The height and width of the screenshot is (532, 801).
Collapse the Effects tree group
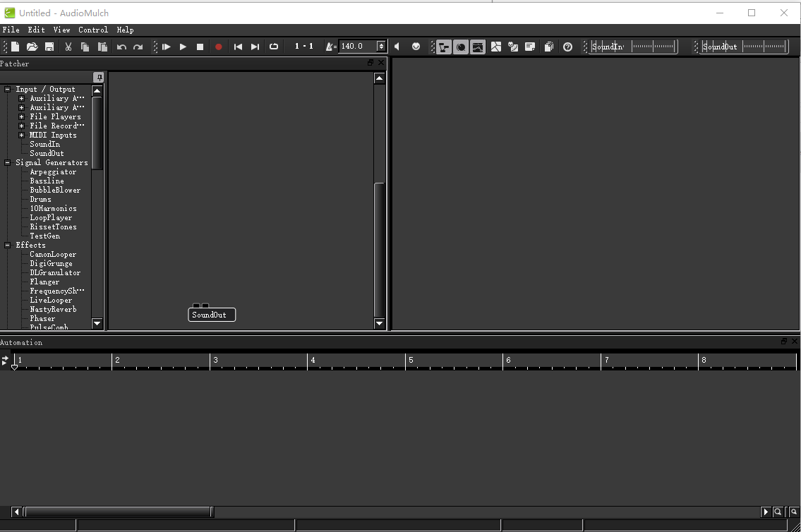[x=8, y=245]
